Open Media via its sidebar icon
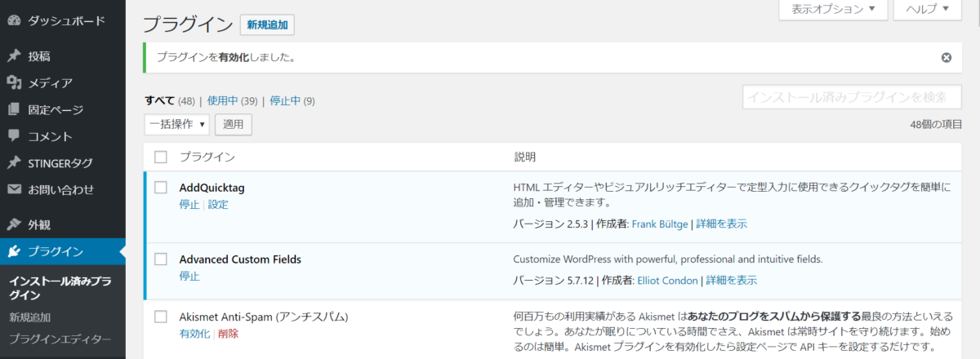980x359 pixels. pyautogui.click(x=14, y=82)
